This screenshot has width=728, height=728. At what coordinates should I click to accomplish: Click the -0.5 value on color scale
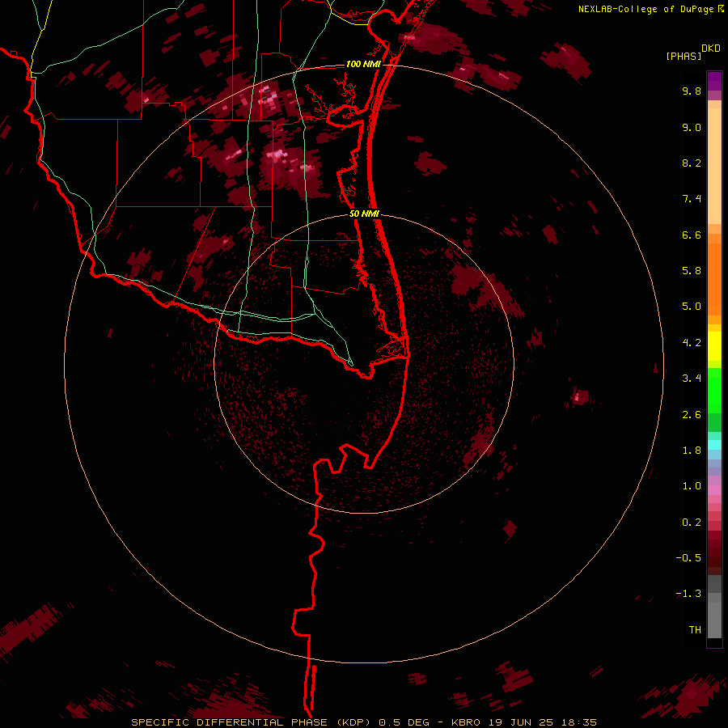tap(688, 558)
